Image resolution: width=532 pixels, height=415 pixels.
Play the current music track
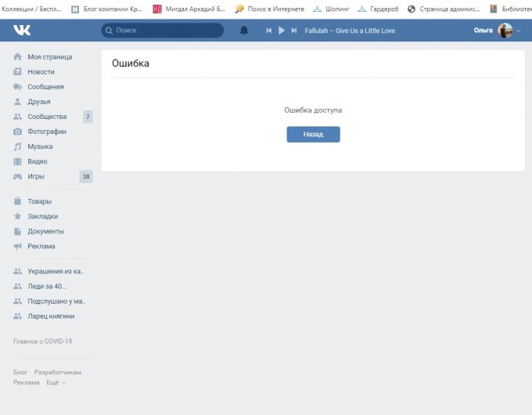(282, 31)
